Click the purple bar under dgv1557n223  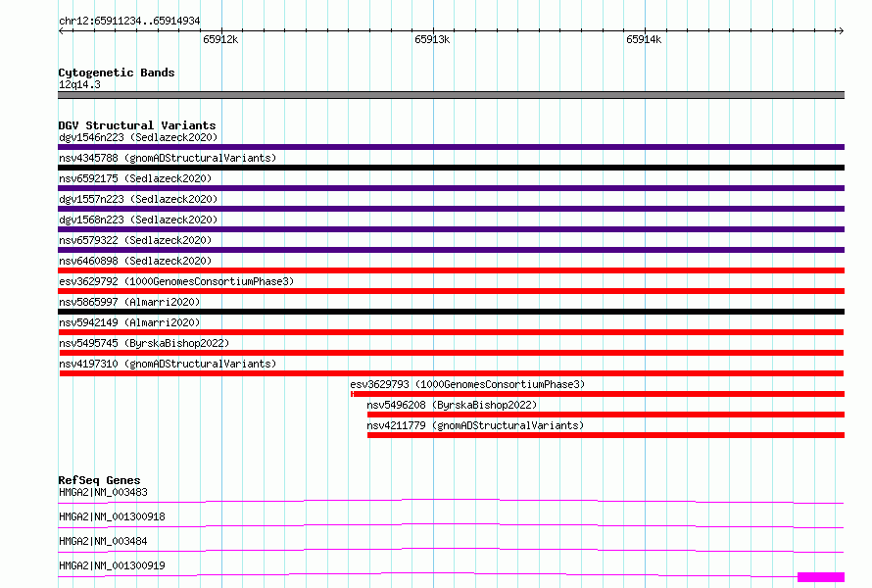[x=451, y=209]
